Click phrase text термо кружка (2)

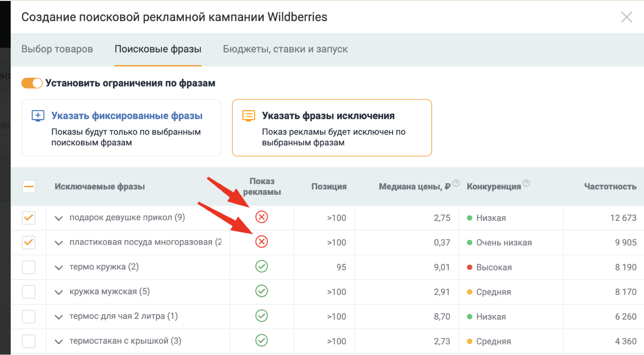pyautogui.click(x=104, y=267)
